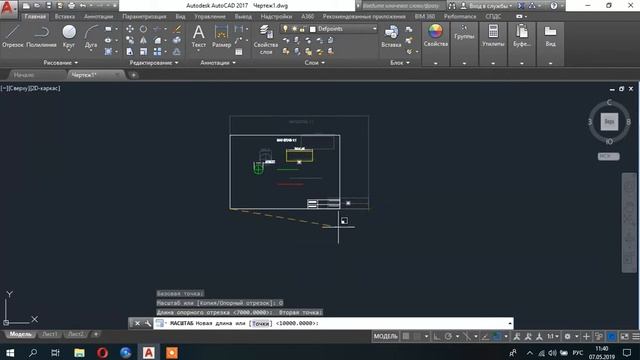
Task: Click the Save icon in quick access toolbar
Action: pyautogui.click(x=49, y=6)
